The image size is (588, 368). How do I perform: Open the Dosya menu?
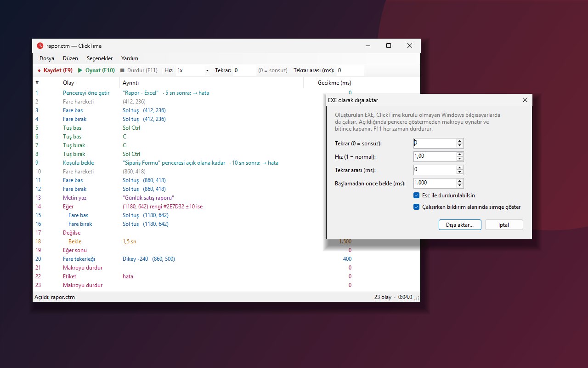[47, 58]
